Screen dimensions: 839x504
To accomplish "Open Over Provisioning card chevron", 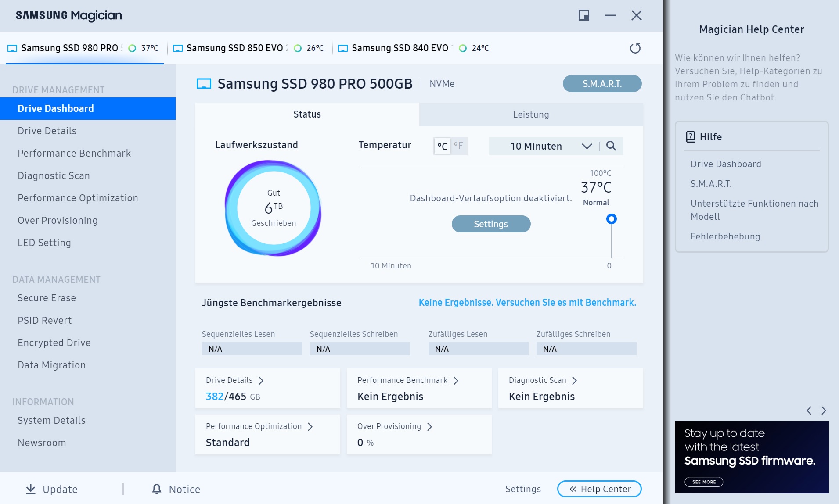I will coord(430,426).
